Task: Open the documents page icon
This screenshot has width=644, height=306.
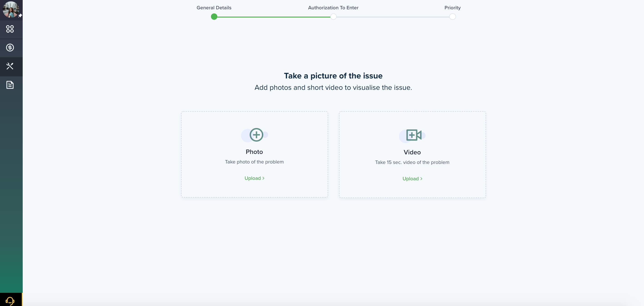Action: pos(10,85)
